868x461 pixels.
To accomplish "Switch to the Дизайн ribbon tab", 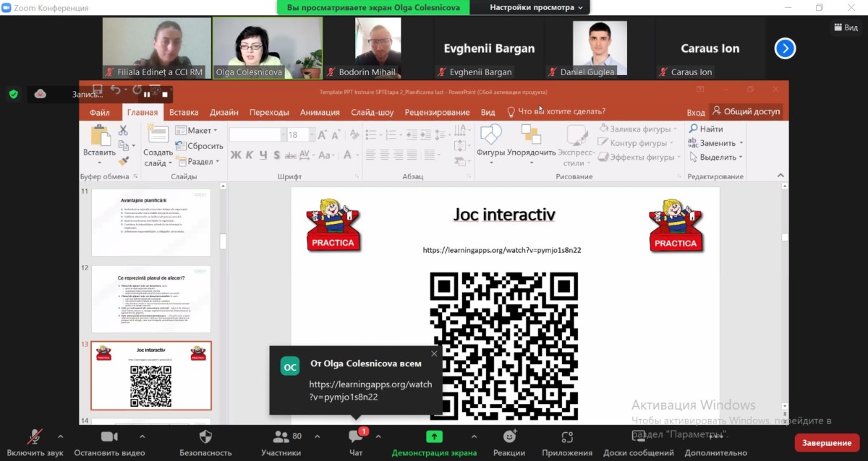I will 224,112.
